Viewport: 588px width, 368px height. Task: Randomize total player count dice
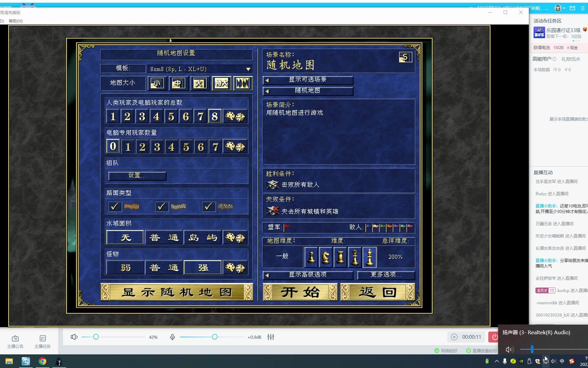coord(235,117)
